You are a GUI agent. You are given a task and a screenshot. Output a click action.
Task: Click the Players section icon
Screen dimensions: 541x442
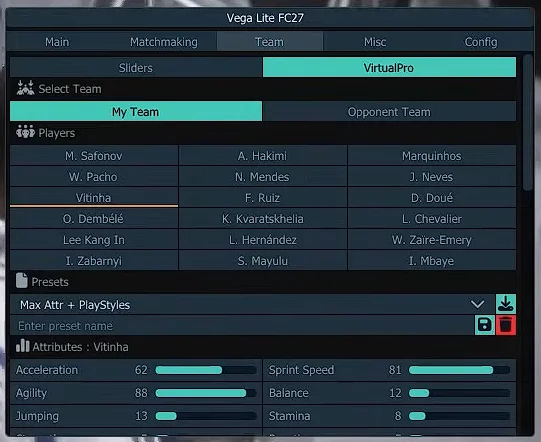pos(25,132)
